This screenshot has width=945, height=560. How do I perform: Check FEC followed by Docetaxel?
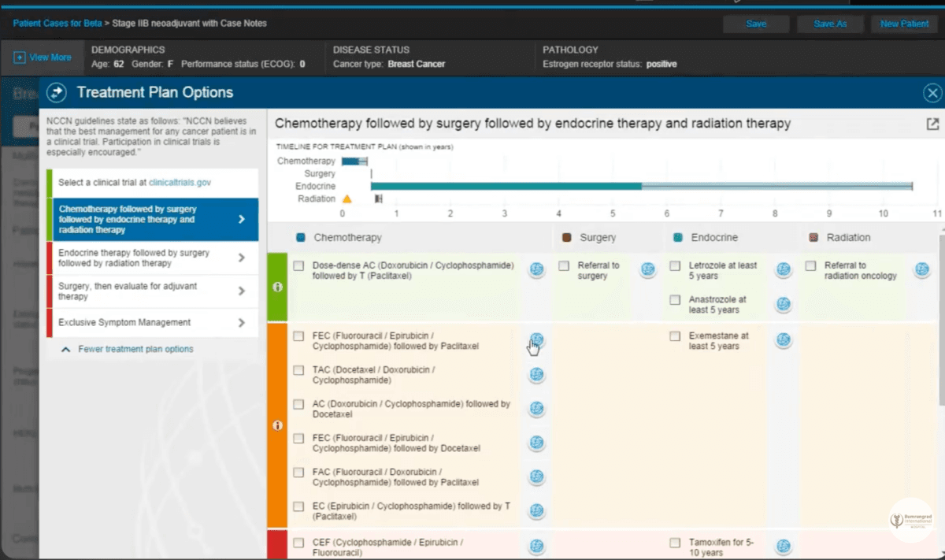[298, 439]
